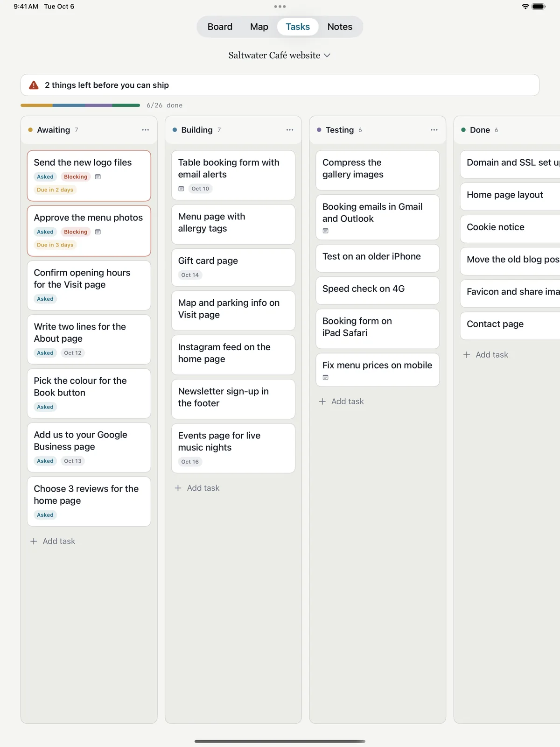Switch to the Notes tab
Screen dimensions: 560x747
point(340,27)
